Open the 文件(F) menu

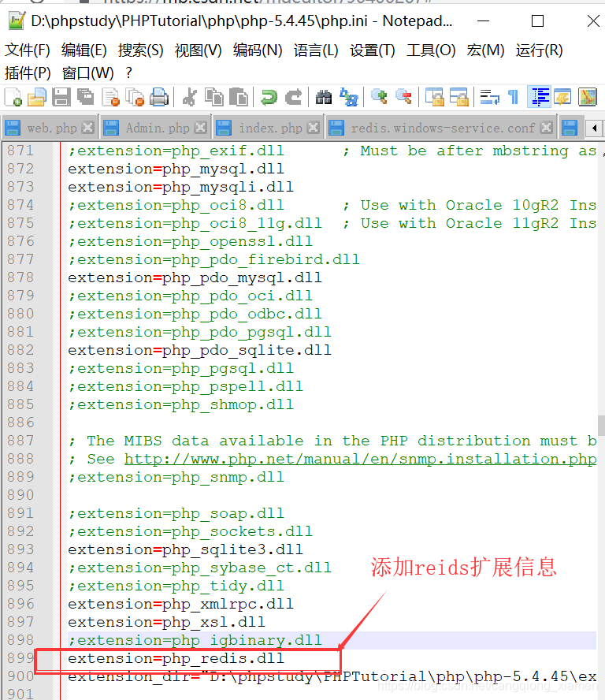pyautogui.click(x=28, y=50)
